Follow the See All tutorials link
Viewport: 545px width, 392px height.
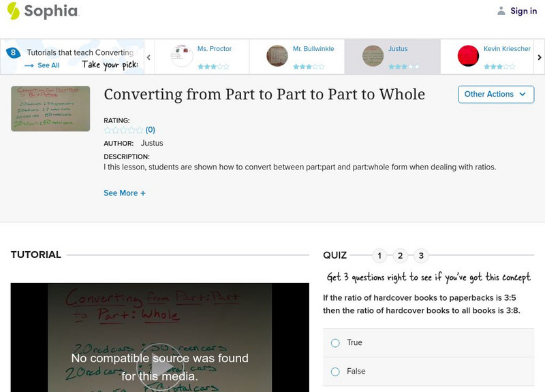click(48, 65)
